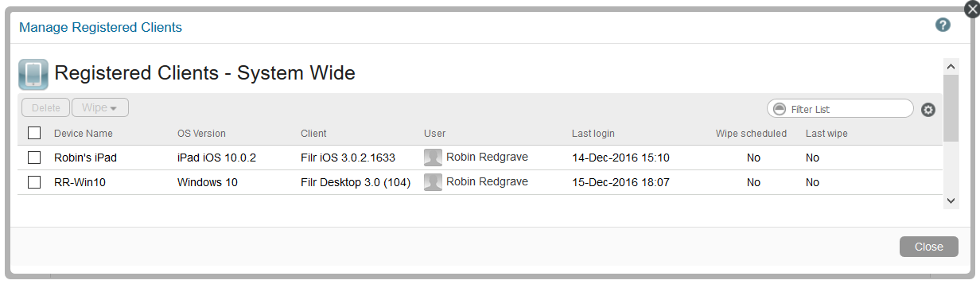Select the RR-Win10 checkbox

[x=34, y=182]
